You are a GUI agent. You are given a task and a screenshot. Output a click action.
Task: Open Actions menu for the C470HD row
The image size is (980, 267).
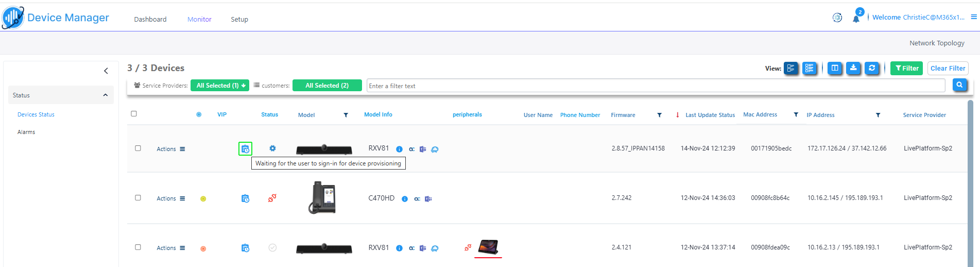[x=171, y=198]
